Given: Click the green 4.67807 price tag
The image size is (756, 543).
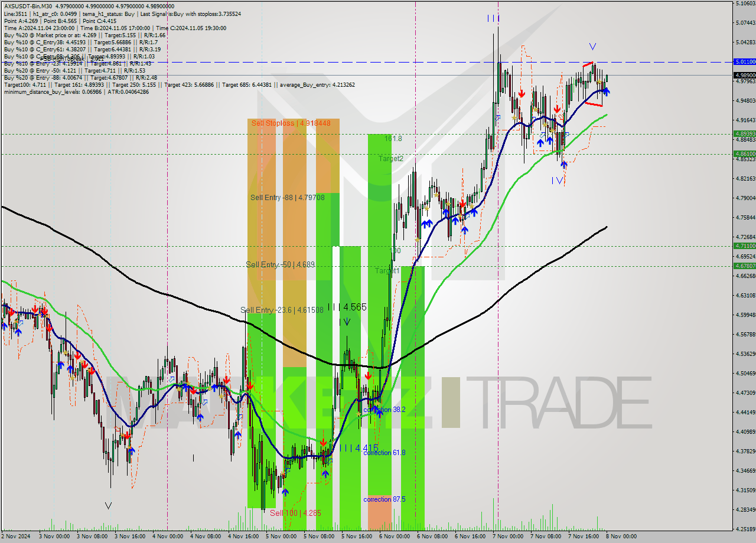Looking at the screenshot, I should 744,266.
